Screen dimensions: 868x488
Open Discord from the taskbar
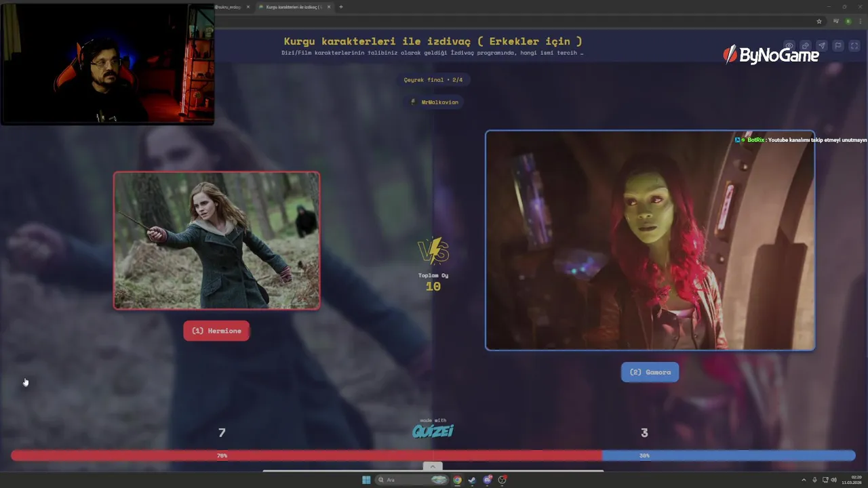tap(488, 480)
